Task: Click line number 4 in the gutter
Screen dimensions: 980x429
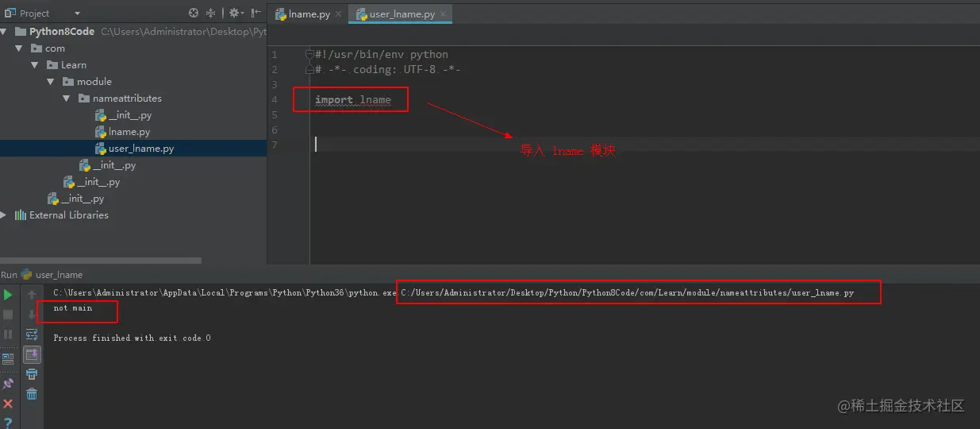Action: (275, 100)
